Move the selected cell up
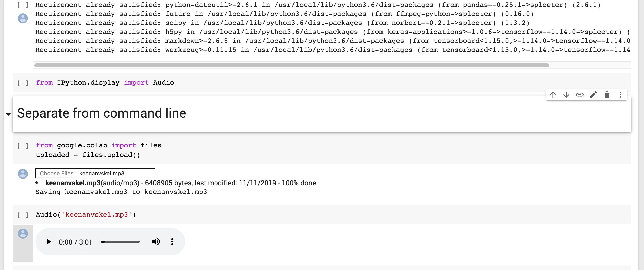Viewport: 644px width, 270px height. pos(553,95)
